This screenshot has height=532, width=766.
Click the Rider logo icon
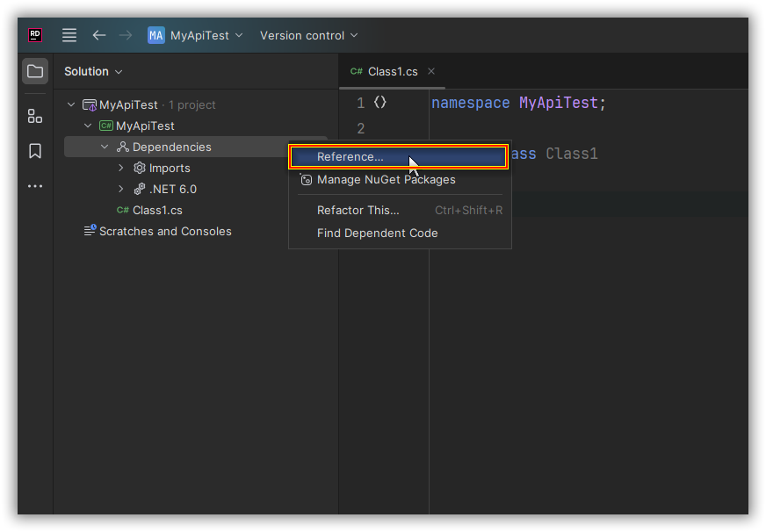point(35,35)
